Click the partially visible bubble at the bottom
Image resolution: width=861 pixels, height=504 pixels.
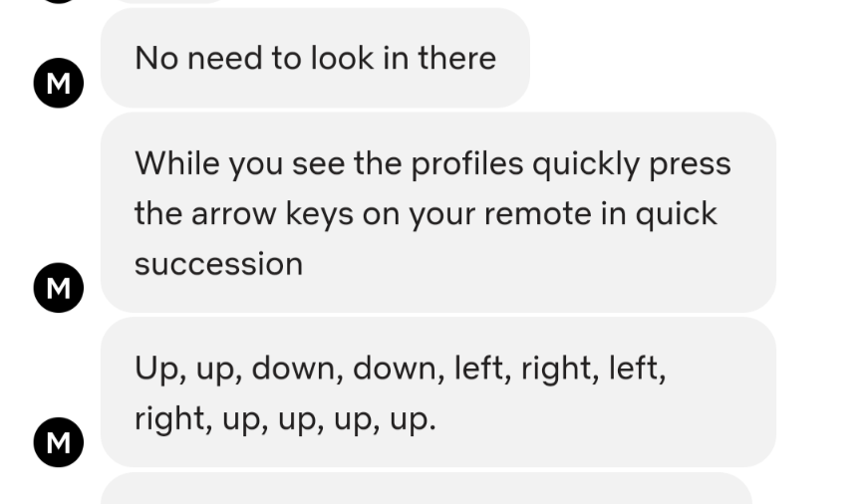[427, 488]
